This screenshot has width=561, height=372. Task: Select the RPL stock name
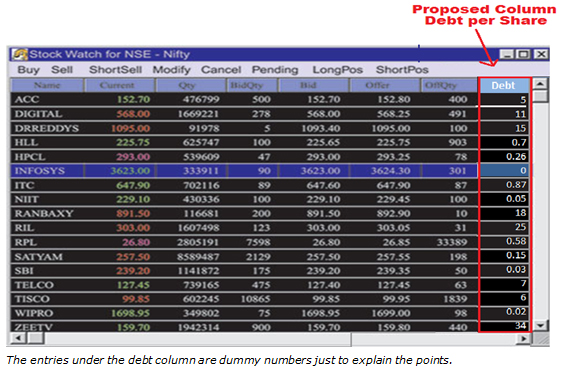[x=25, y=242]
